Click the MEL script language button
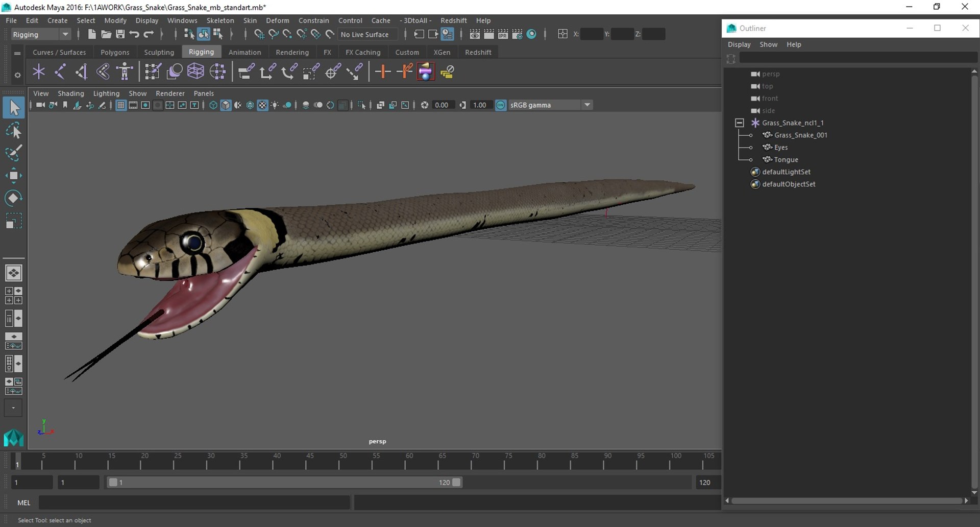980x527 pixels. [24, 502]
